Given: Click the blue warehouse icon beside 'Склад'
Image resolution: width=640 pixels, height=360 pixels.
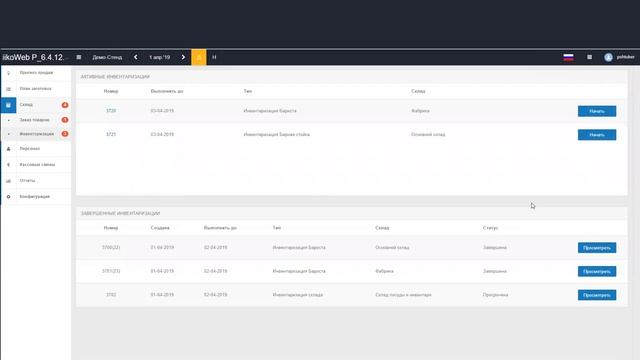Looking at the screenshot, I should [8, 105].
